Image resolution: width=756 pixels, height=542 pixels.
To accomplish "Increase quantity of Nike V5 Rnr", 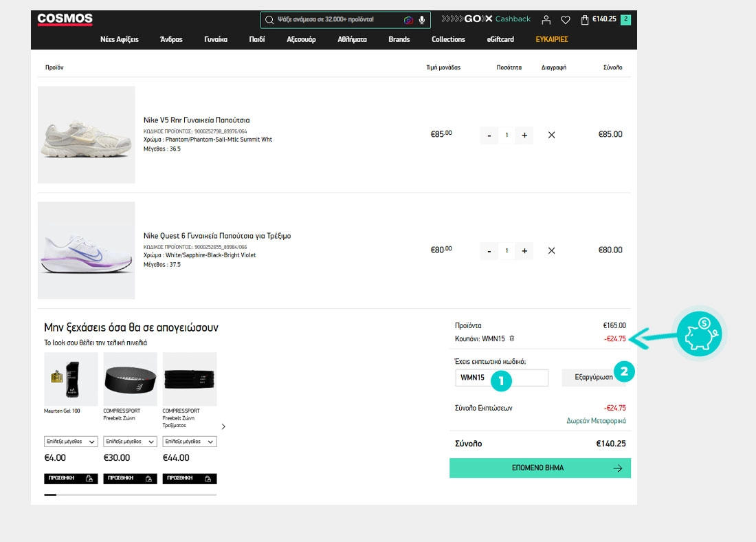I will 524,135.
